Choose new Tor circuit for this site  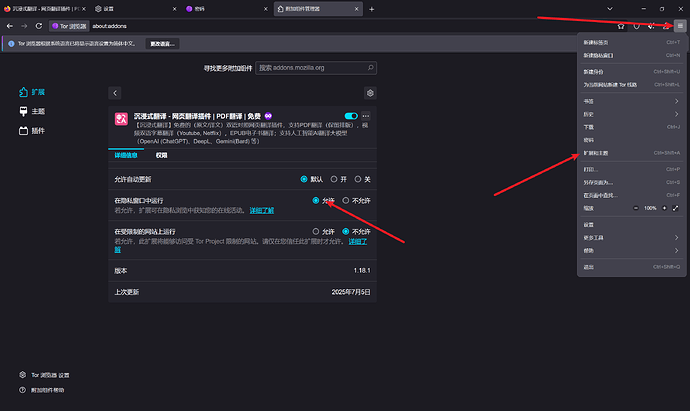click(631, 84)
